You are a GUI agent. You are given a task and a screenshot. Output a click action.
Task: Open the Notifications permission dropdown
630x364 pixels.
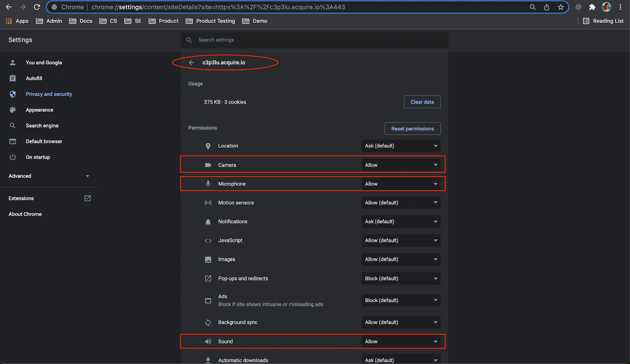point(401,222)
